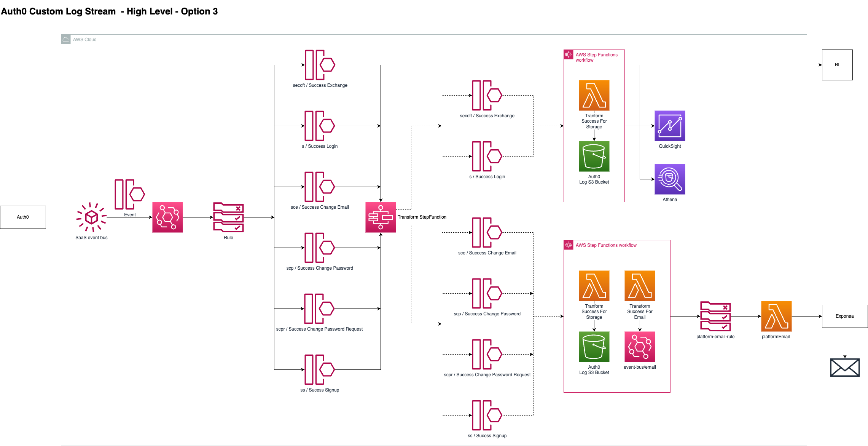Select the envelope mail icon
The image size is (868, 446).
point(844,368)
